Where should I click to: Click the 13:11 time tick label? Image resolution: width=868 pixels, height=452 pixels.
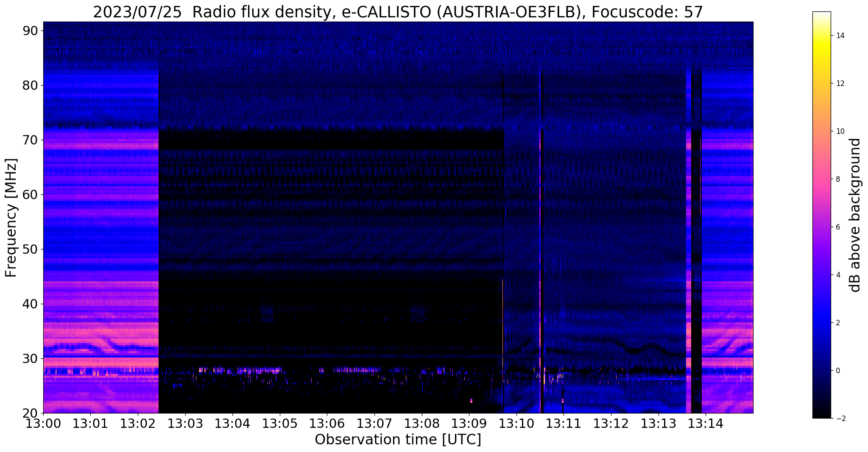coord(564,423)
